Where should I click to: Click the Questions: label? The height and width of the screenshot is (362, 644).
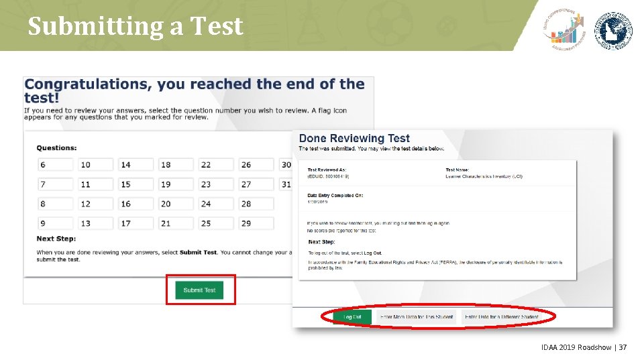[56, 147]
